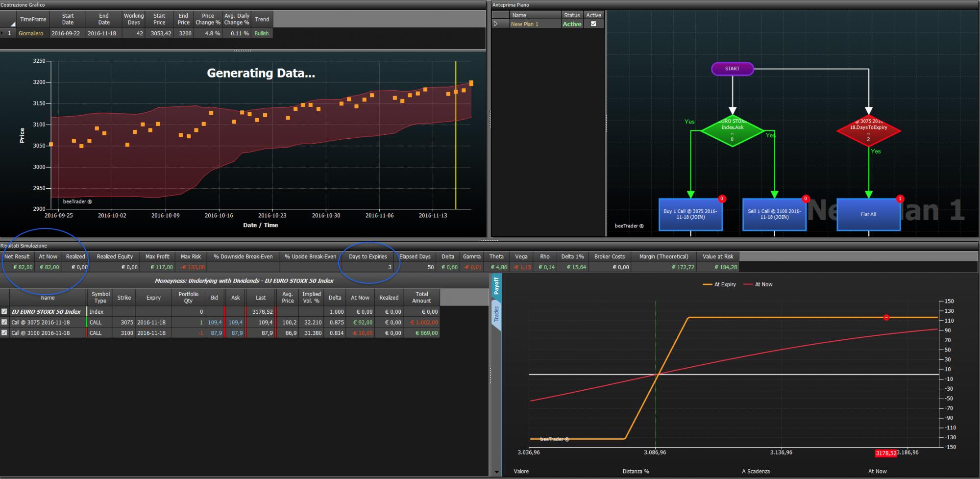980x479 pixels.
Task: Click the purple START node
Action: (x=732, y=69)
